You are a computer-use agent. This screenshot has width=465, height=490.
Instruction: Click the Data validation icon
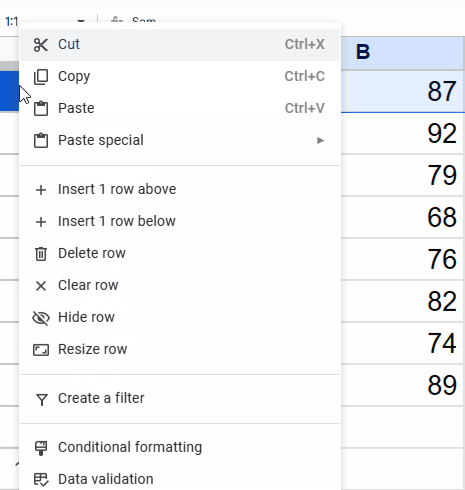point(41,480)
